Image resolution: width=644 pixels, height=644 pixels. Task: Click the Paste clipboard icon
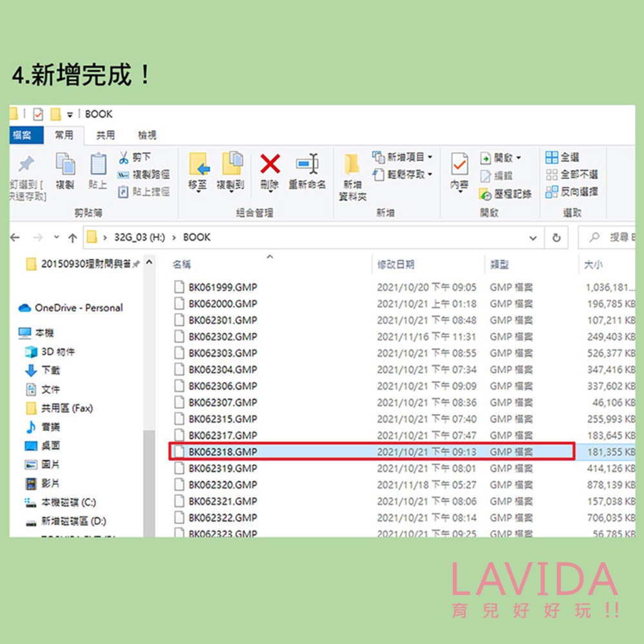point(98,164)
